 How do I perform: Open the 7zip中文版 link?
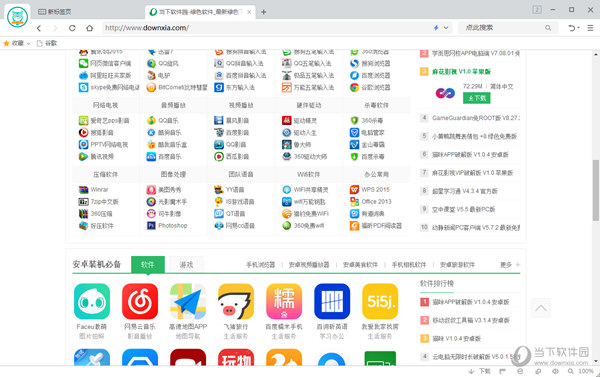click(x=104, y=202)
